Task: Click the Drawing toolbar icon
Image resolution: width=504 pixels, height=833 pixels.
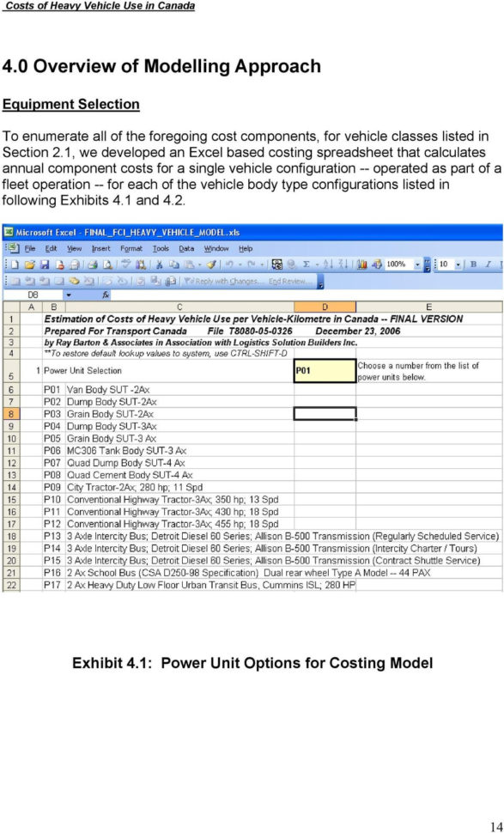Action: (378, 264)
